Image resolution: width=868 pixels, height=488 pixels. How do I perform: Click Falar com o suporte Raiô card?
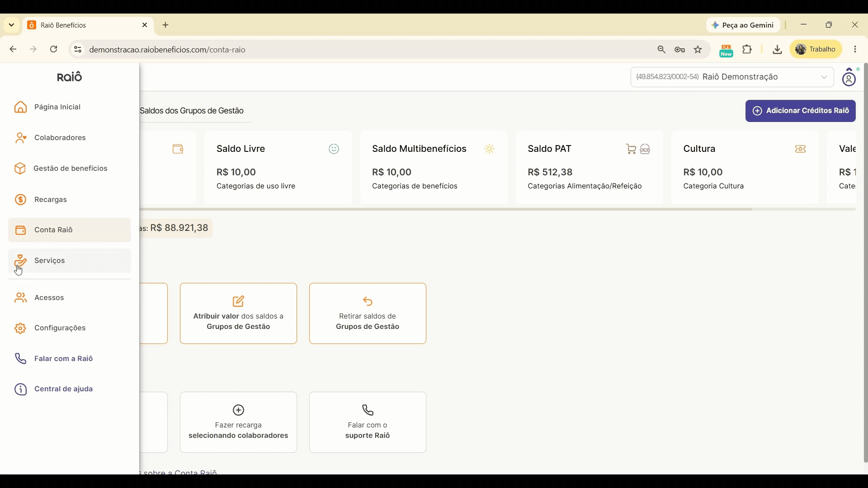coord(368,423)
